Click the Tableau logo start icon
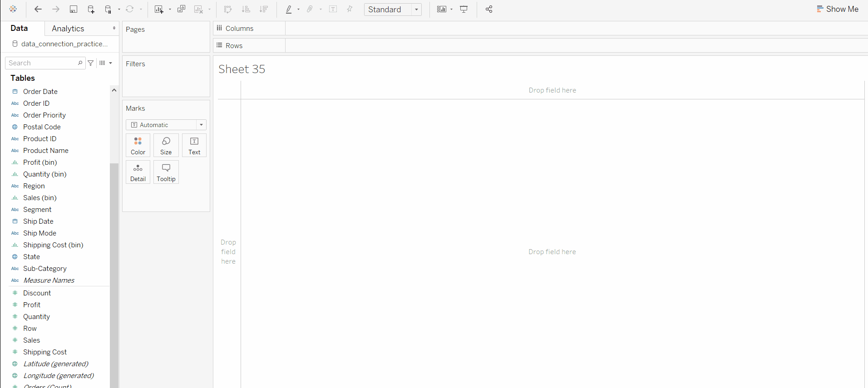 coord(13,9)
